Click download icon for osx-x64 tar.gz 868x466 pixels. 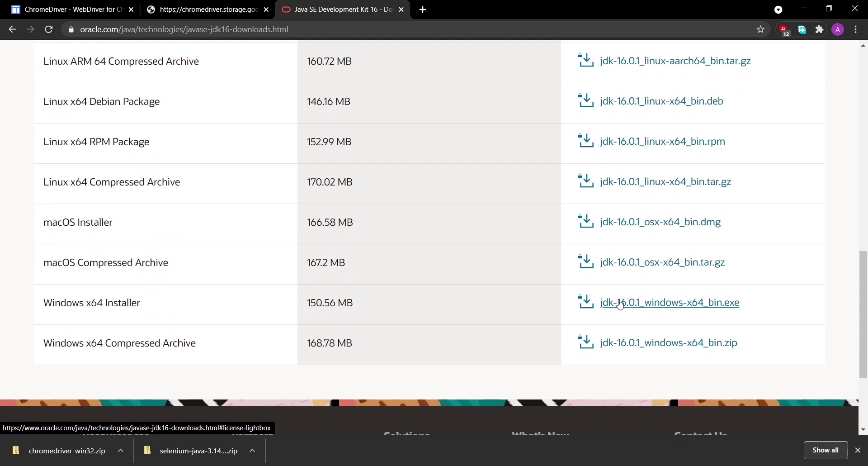pos(585,262)
